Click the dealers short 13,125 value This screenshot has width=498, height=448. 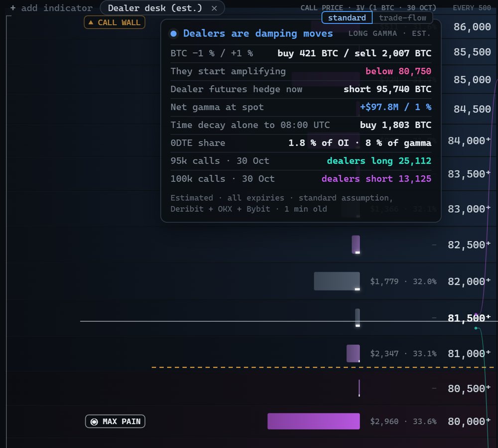[x=376, y=178]
